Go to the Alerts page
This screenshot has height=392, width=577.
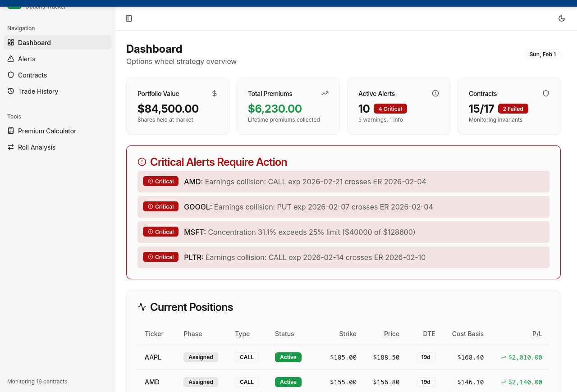27,59
